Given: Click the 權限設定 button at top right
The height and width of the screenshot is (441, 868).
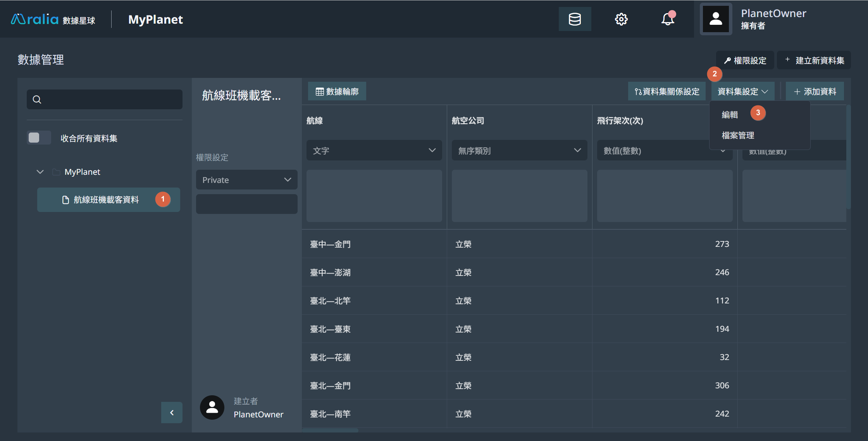Looking at the screenshot, I should pyautogui.click(x=745, y=60).
